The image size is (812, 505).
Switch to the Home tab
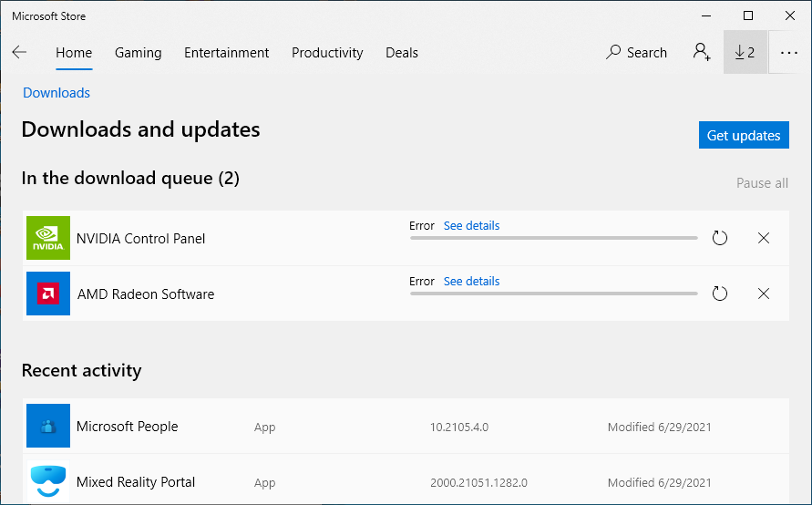(74, 52)
